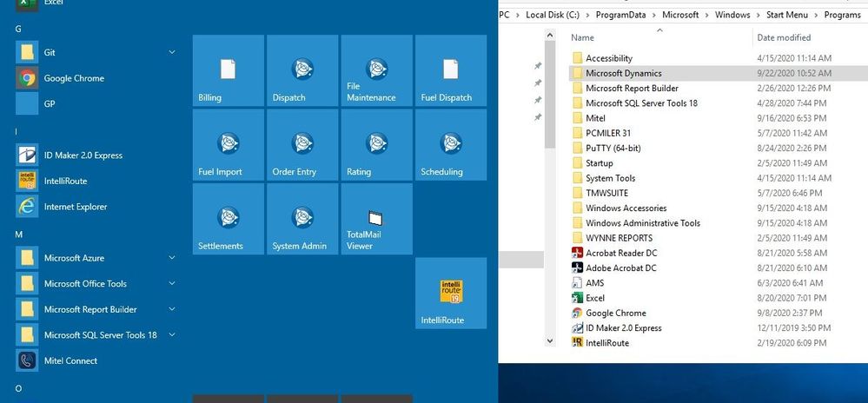Open the Billing tile

click(228, 70)
